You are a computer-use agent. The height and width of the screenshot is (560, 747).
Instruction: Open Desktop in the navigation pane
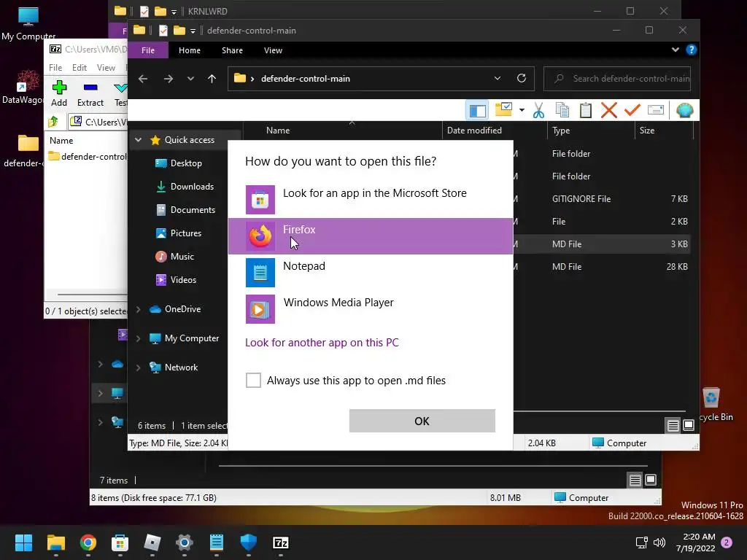pos(185,163)
